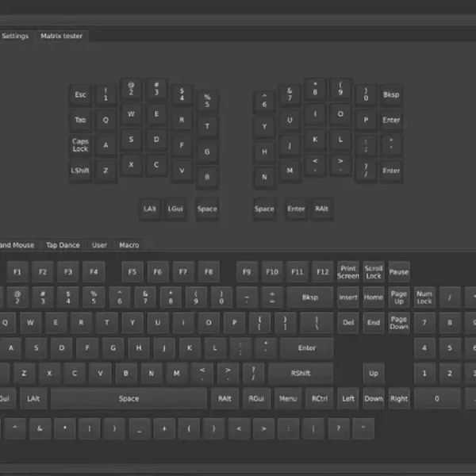The width and height of the screenshot is (476, 476).
Task: Choose the numpad 5 keycode
Action: [450, 348]
